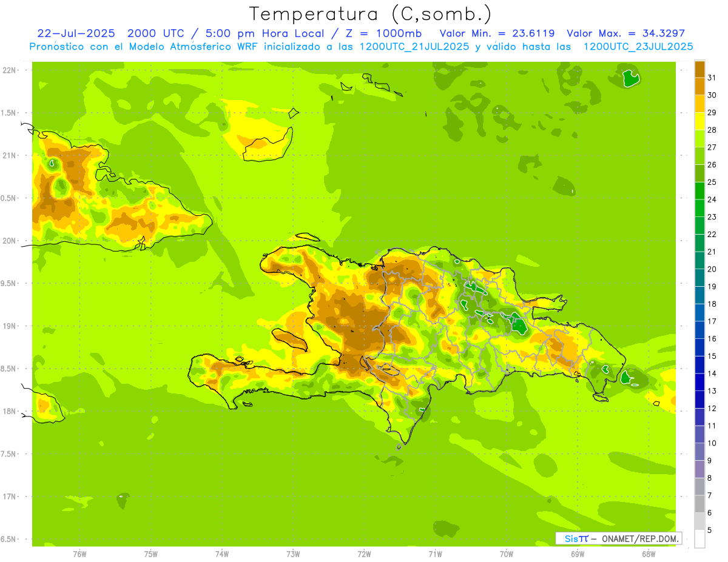Image resolution: width=728 pixels, height=562 pixels.
Task: Click the "70W" longitude axis label
Action: (x=507, y=554)
